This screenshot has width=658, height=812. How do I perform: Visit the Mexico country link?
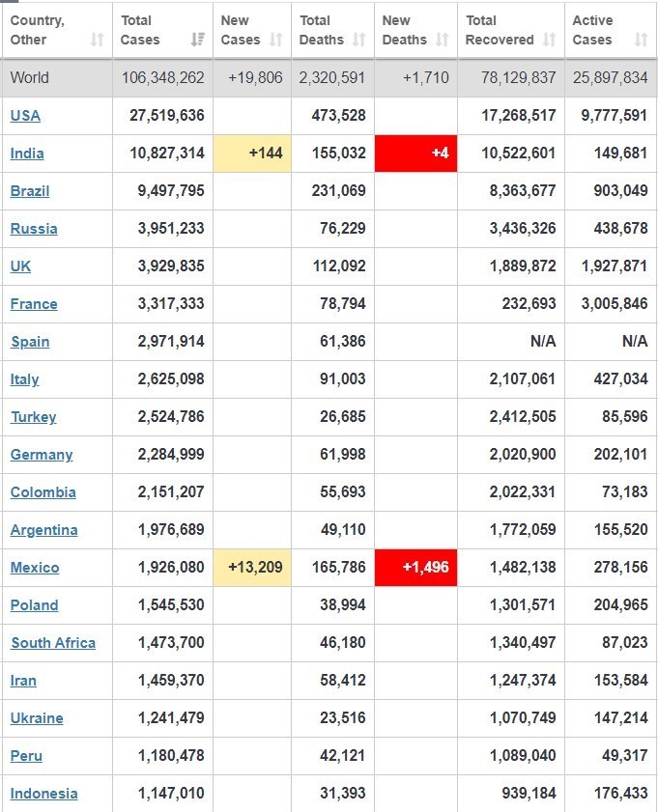click(x=35, y=568)
